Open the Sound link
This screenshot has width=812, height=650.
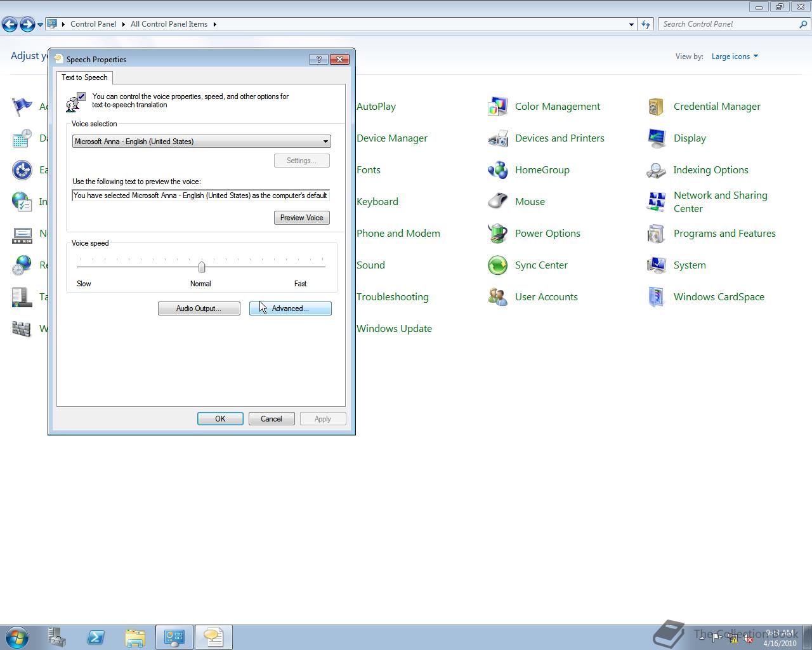coord(370,265)
